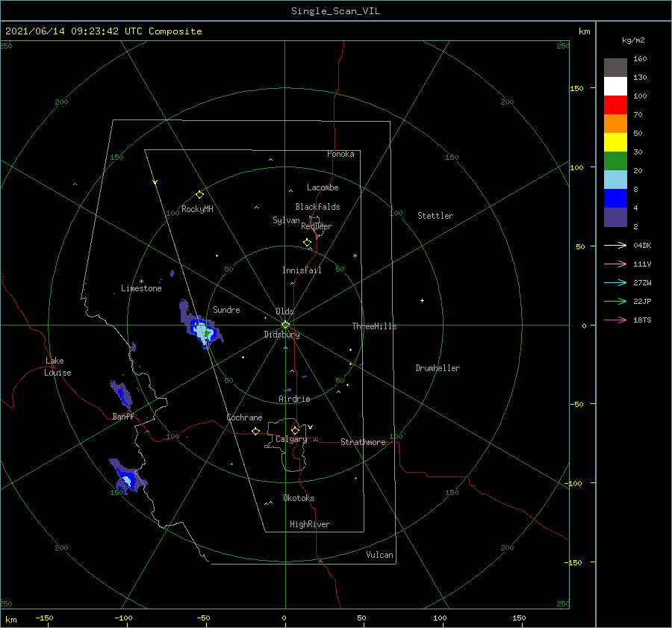Pick the light blue legend color swatch
The width and height of the screenshot is (672, 628).
click(615, 180)
